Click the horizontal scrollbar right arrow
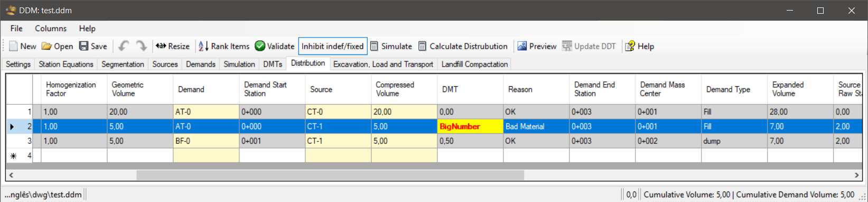The height and width of the screenshot is (202, 868). click(x=857, y=175)
